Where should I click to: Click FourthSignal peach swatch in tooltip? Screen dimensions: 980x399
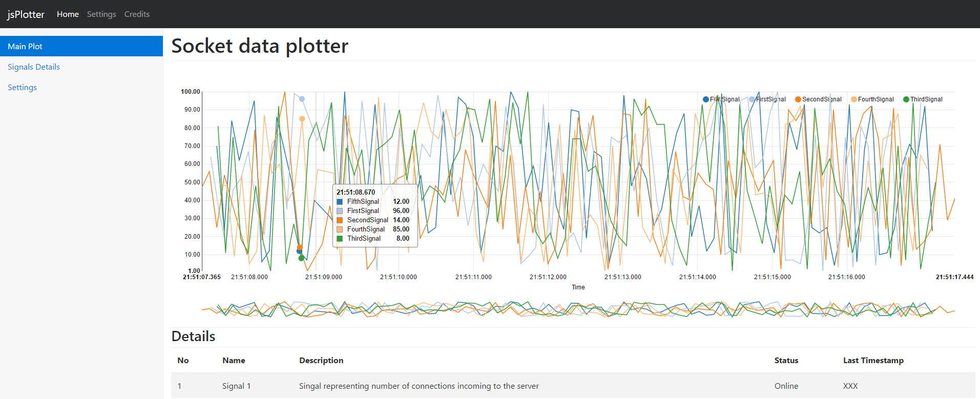tap(340, 229)
